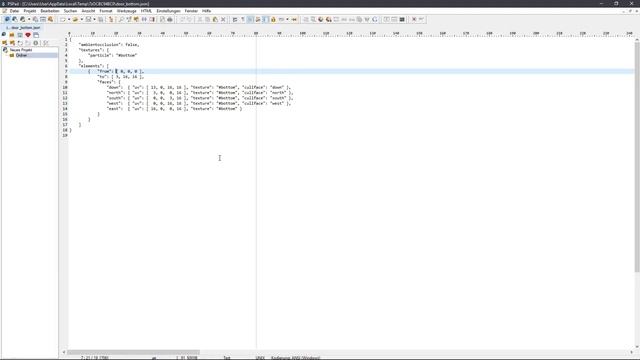Click the gear icon in project panel toolbar
This screenshot has width=640, height=360.
coord(36,42)
